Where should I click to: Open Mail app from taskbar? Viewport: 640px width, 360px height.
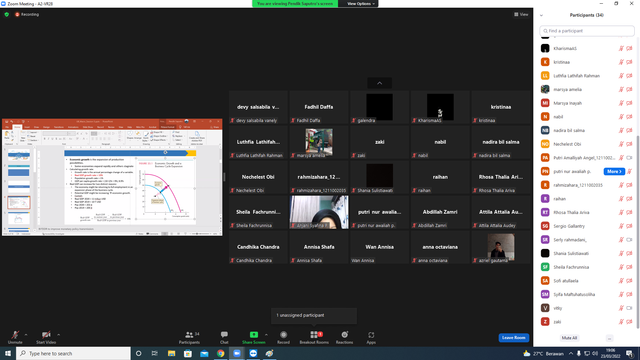(x=204, y=353)
